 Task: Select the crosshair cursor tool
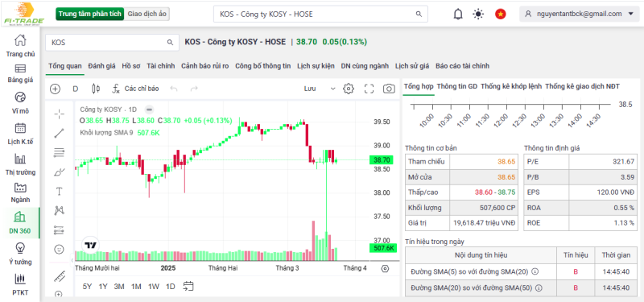[x=60, y=114]
